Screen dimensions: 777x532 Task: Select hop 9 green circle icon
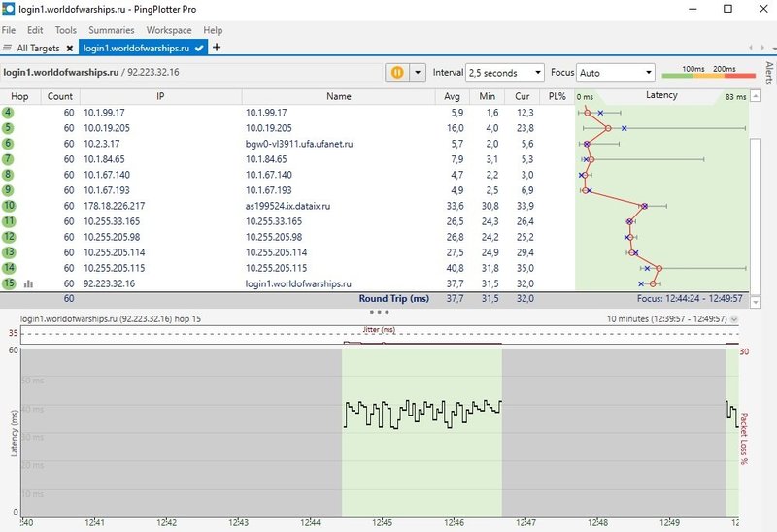[x=8, y=190]
